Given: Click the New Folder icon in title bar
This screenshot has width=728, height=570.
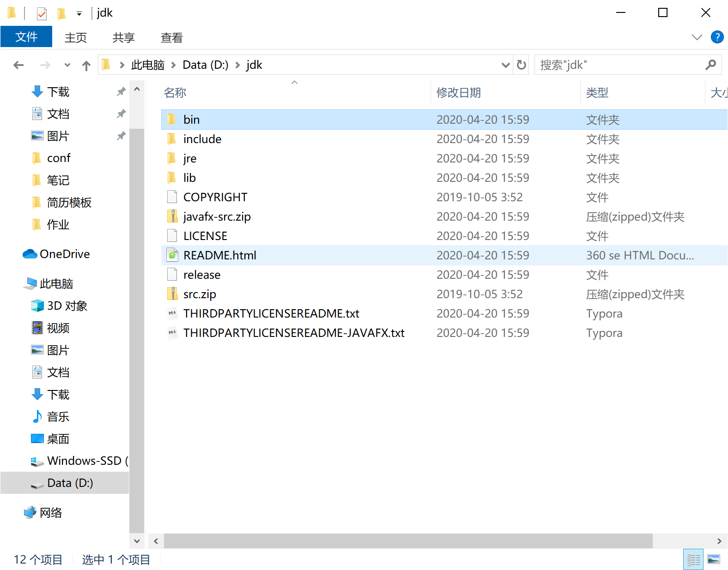Looking at the screenshot, I should tap(61, 13).
